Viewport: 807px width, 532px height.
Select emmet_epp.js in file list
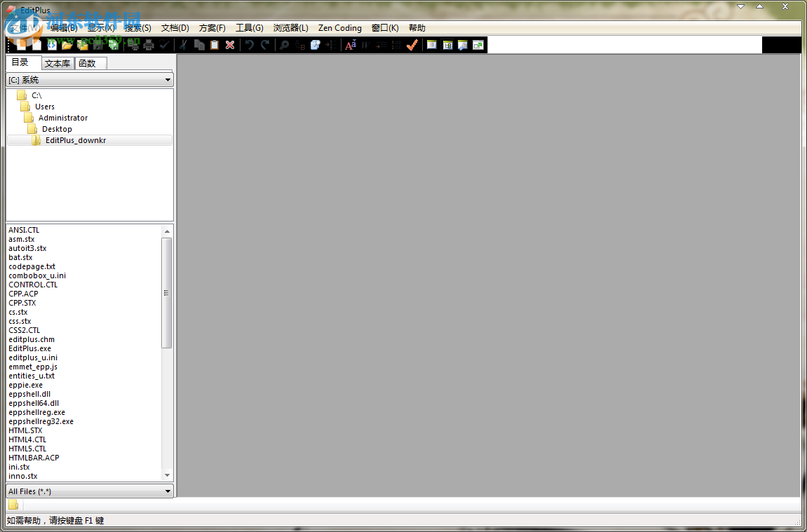pos(33,367)
